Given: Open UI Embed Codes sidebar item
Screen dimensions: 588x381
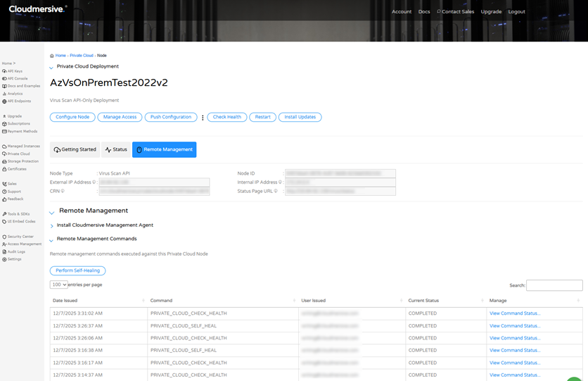Looking at the screenshot, I should 19,221.
